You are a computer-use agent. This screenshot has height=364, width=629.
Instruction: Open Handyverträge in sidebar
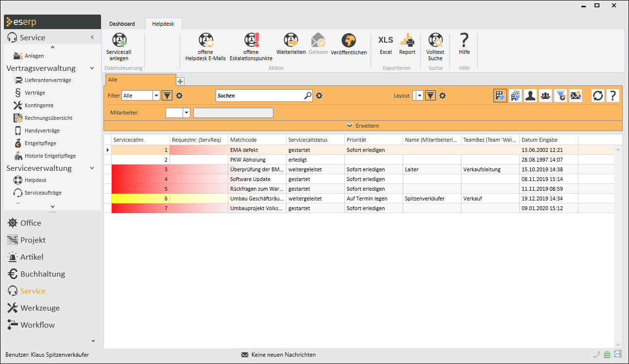[x=42, y=131]
